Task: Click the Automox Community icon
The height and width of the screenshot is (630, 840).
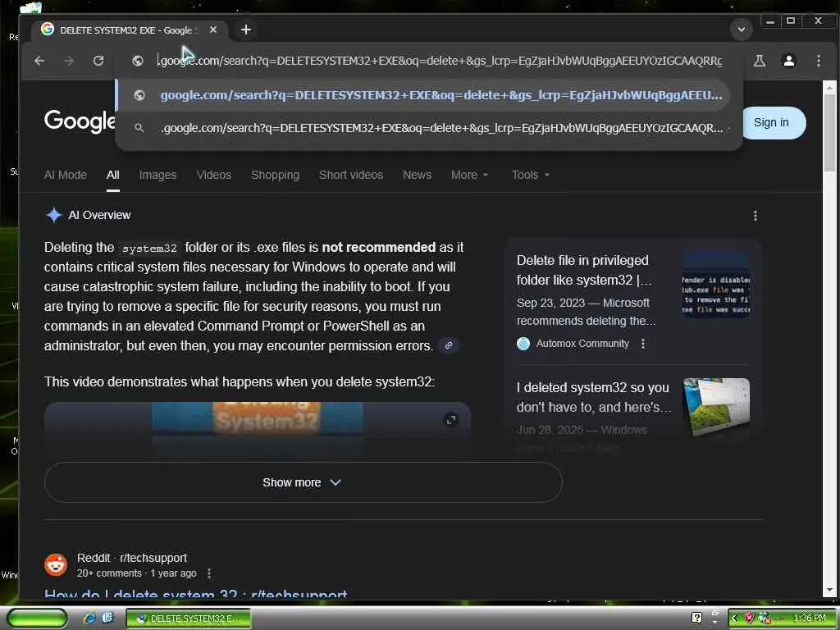Action: pyautogui.click(x=523, y=344)
